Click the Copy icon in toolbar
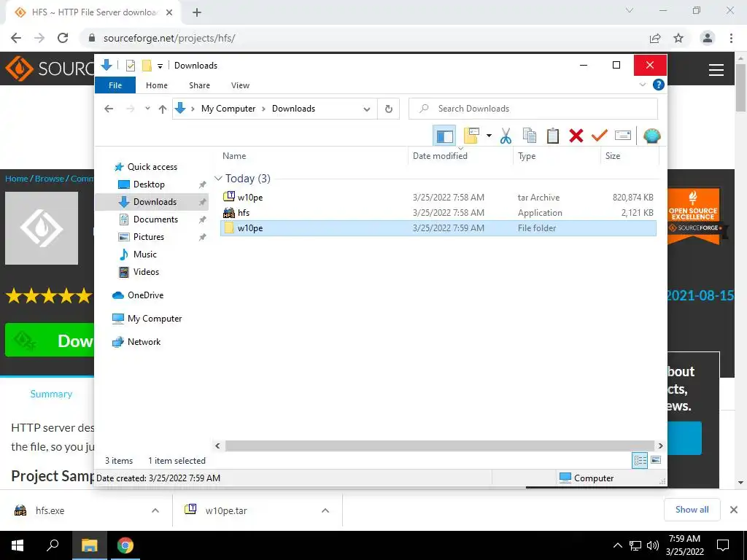This screenshot has height=560, width=747. (530, 136)
